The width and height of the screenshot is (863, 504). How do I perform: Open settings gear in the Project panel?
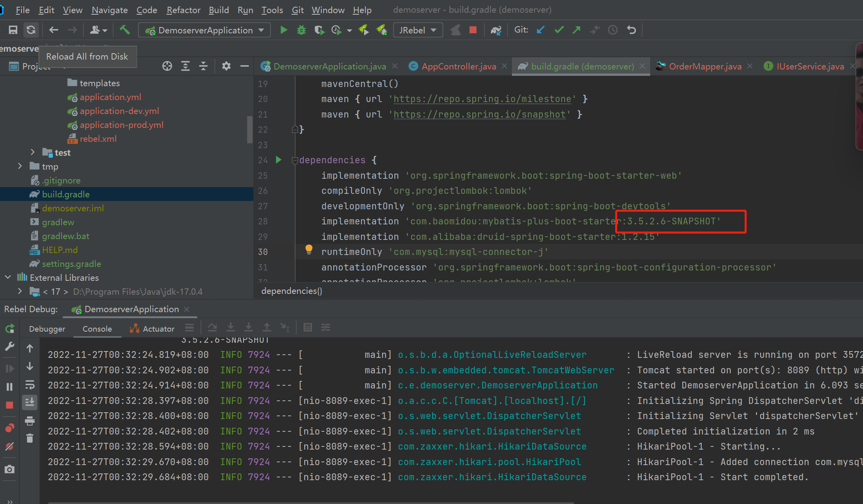click(x=226, y=66)
